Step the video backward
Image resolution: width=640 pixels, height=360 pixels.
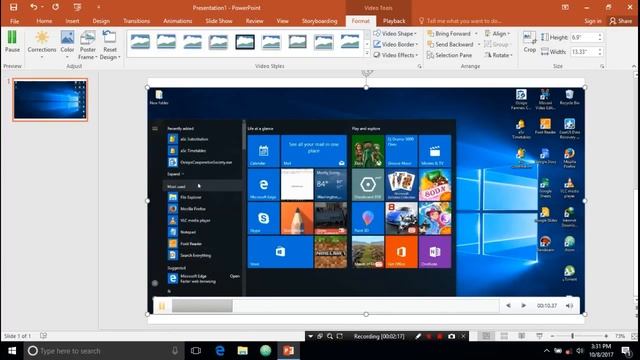point(508,306)
